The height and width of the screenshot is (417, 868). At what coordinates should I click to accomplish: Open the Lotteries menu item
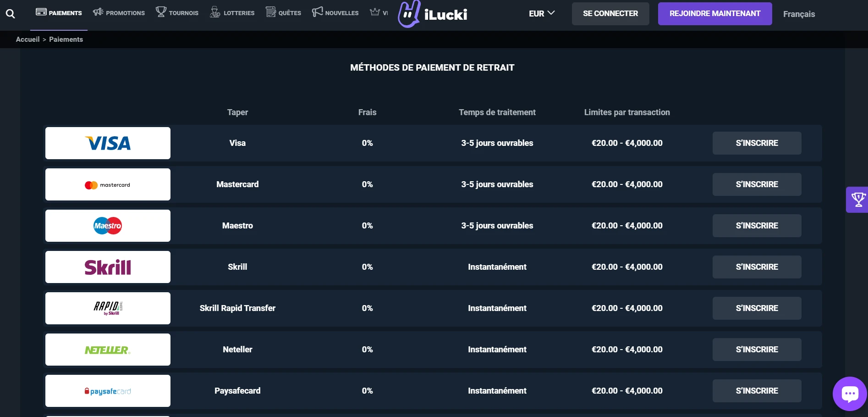point(232,13)
